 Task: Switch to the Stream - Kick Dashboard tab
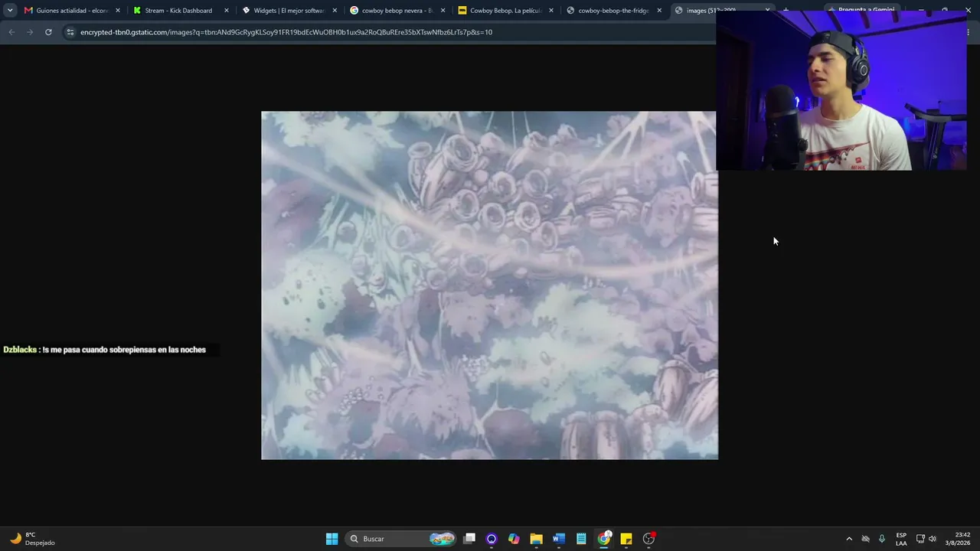click(180, 11)
